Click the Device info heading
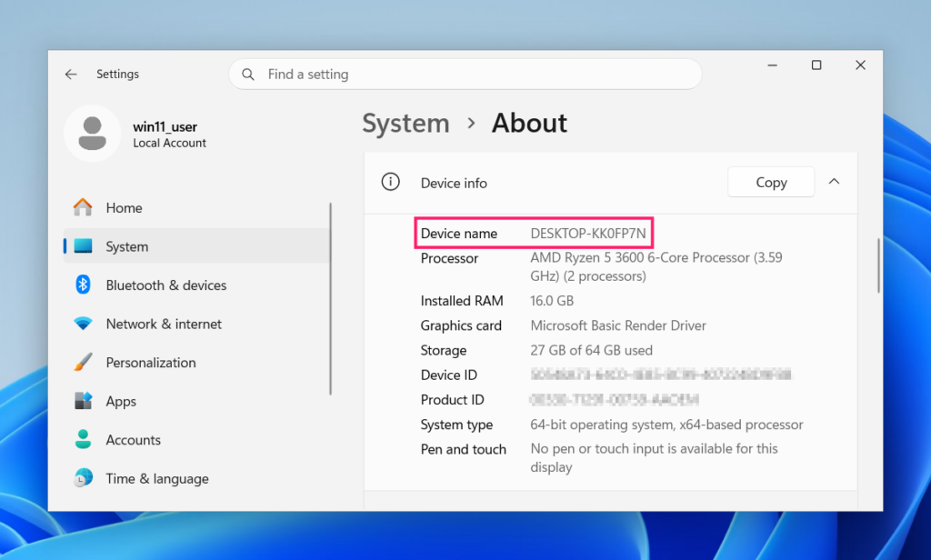This screenshot has height=560, width=931. (x=454, y=183)
